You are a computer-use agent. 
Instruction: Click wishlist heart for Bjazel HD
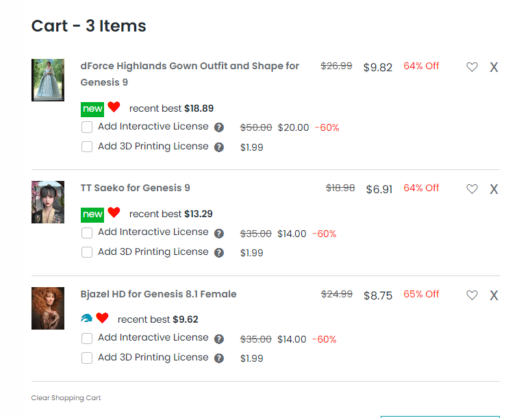point(472,295)
